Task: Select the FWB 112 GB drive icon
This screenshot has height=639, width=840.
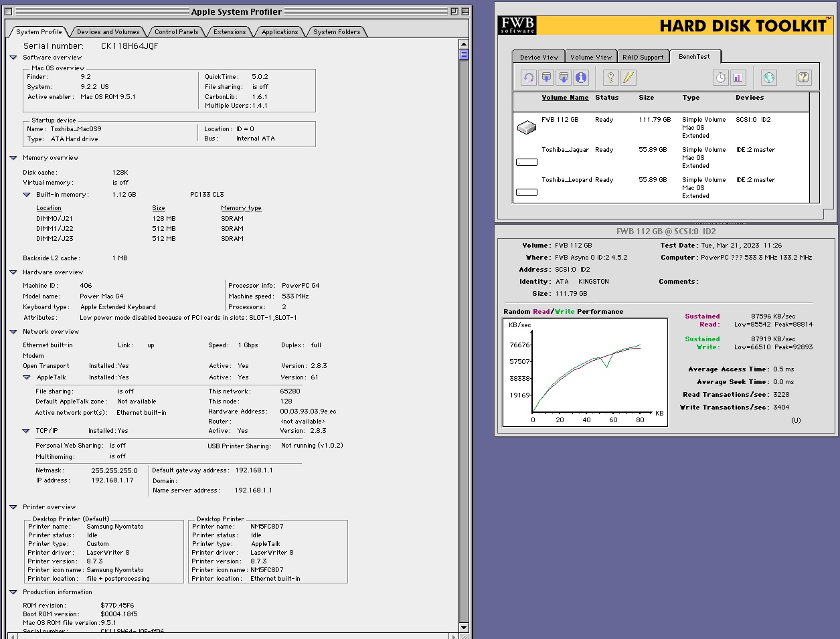Action: 527,126
